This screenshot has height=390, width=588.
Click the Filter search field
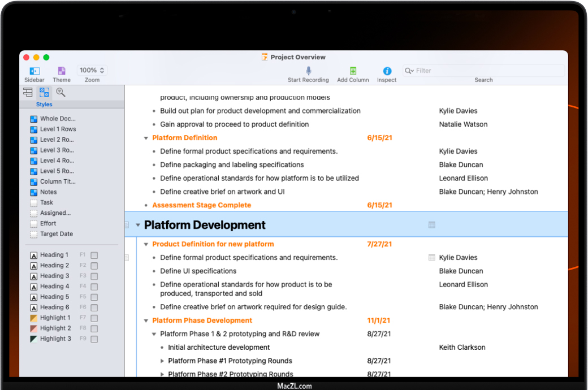pyautogui.click(x=486, y=71)
